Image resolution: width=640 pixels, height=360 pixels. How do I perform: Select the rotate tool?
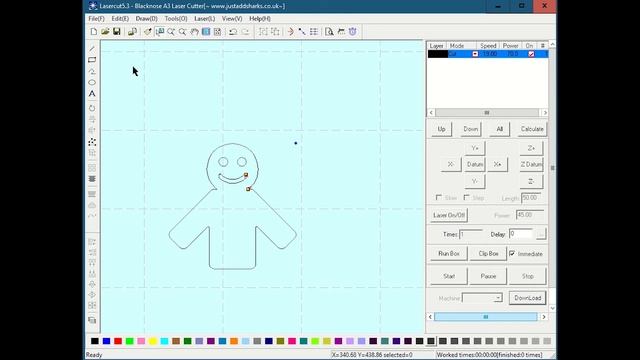tap(92, 108)
